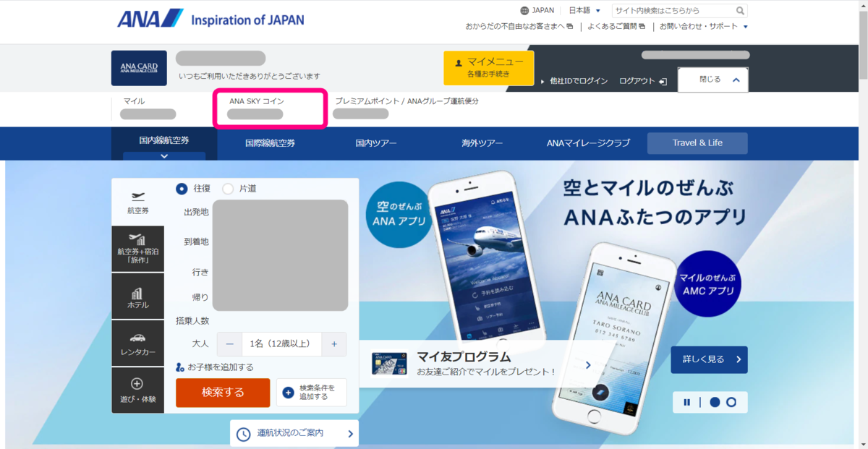Viewport: 868px width, 449px height.
Task: Click プレミアムポイント / ANAグループ運航便分 label
Action: coord(407,101)
